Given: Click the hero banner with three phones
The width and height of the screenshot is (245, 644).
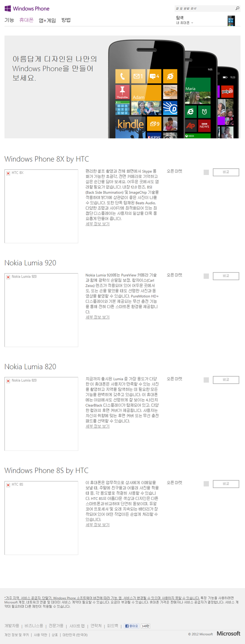Looking at the screenshot, I should coord(122,87).
